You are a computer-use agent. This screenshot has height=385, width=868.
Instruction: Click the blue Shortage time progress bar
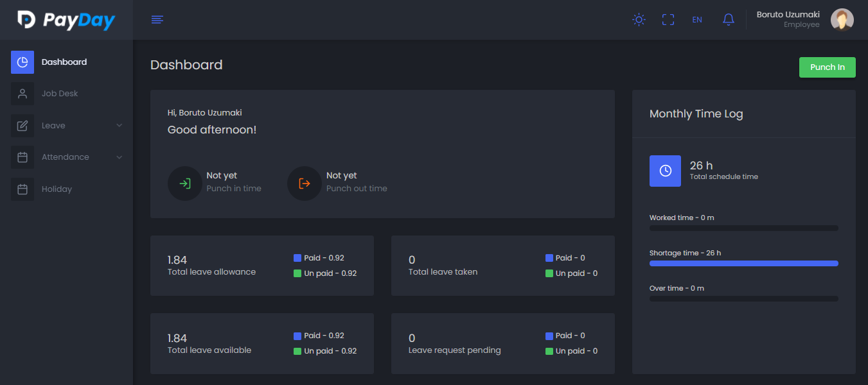744,263
